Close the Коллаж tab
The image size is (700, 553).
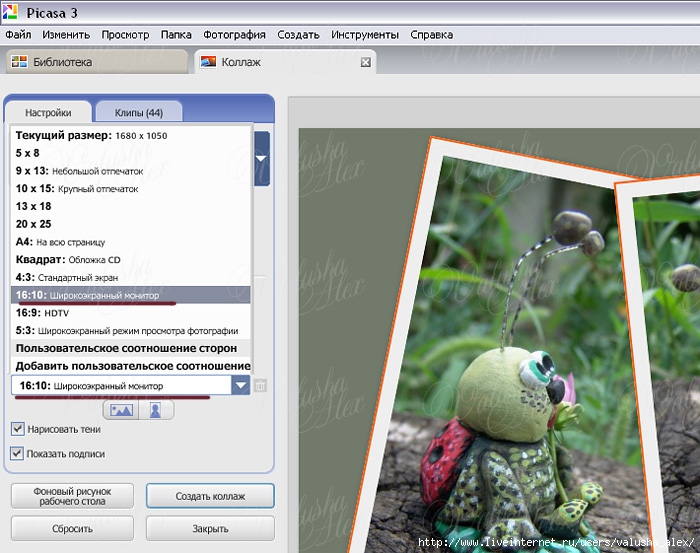point(366,62)
